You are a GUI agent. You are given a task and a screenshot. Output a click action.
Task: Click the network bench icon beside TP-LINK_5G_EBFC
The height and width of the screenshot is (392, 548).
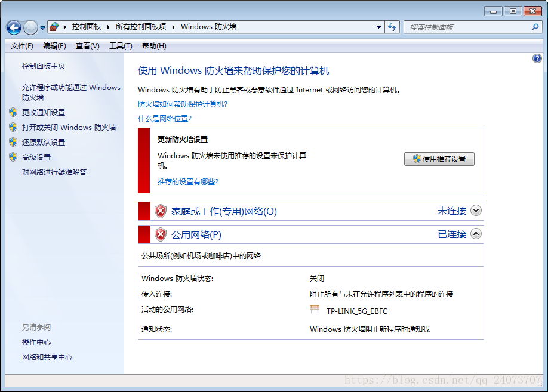(x=315, y=309)
